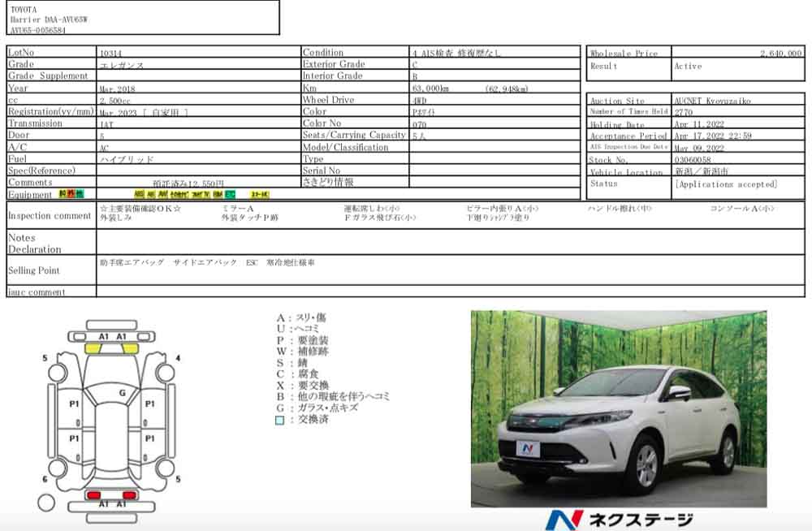Viewport: 812px width, 531px height.
Task: Click the "Exterior Grade" label
Action: pyautogui.click(x=334, y=64)
